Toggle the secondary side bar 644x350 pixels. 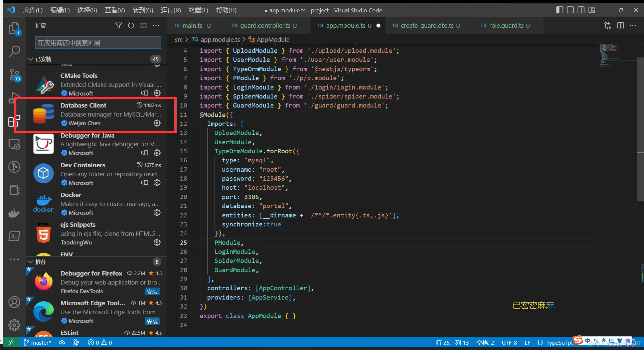click(x=581, y=10)
